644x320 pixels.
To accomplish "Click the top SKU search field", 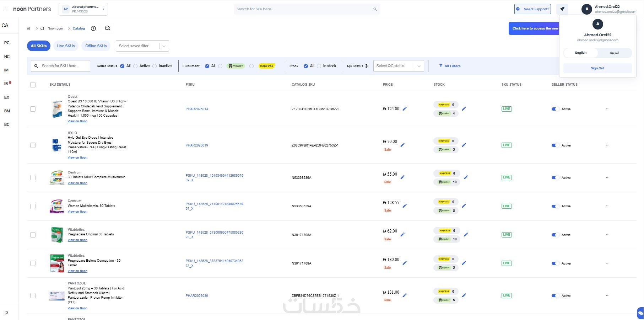I will click(304, 9).
